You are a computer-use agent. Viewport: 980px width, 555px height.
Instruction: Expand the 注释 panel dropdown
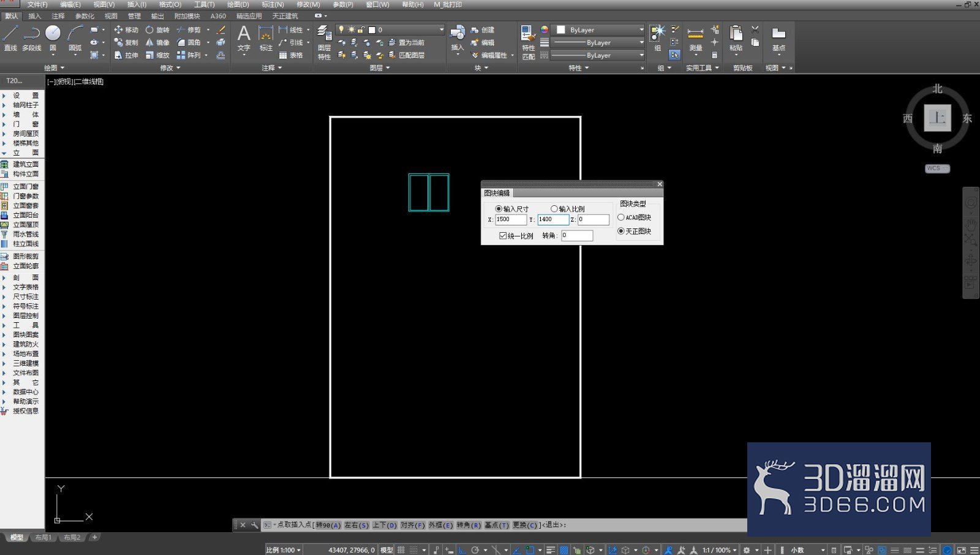pyautogui.click(x=272, y=68)
